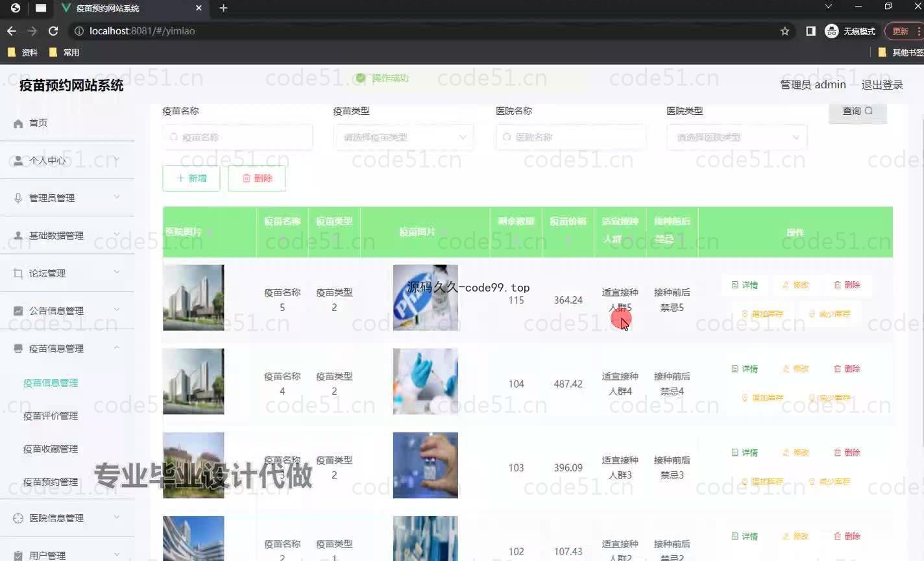Click the 更新 browser update button
The image size is (924, 561).
tap(904, 31)
